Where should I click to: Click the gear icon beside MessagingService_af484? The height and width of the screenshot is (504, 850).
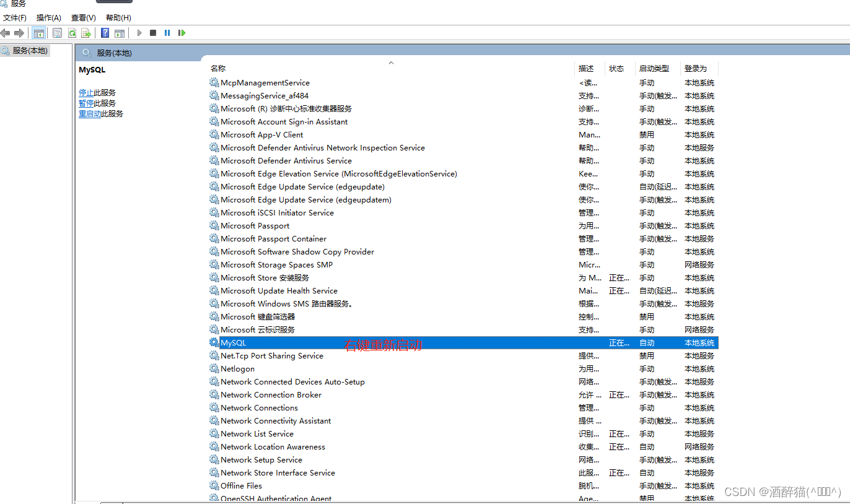[x=214, y=95]
